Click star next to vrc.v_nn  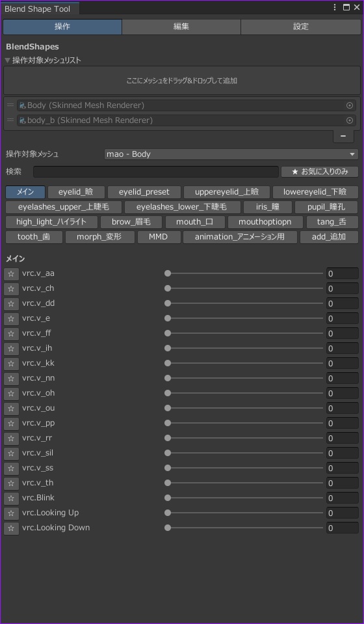click(x=11, y=379)
